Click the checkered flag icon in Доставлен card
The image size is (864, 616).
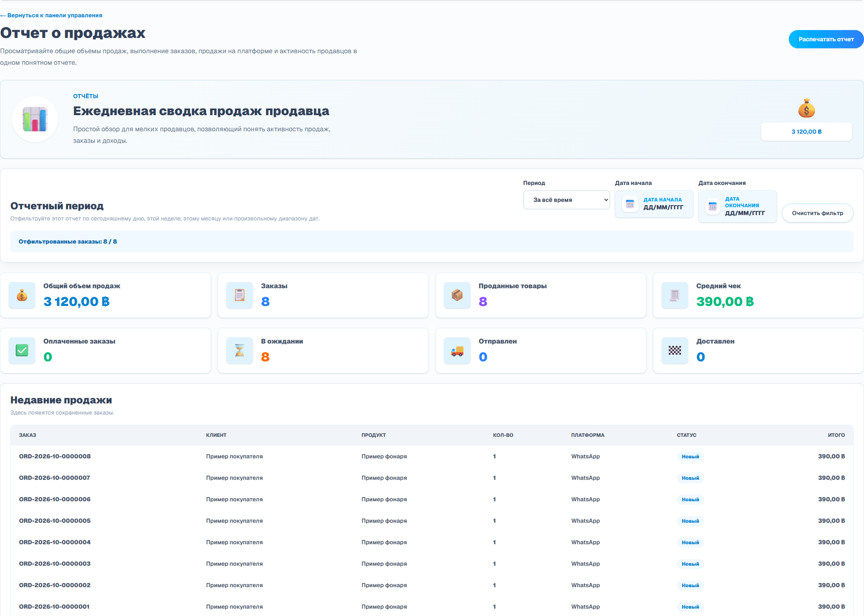pyautogui.click(x=675, y=351)
